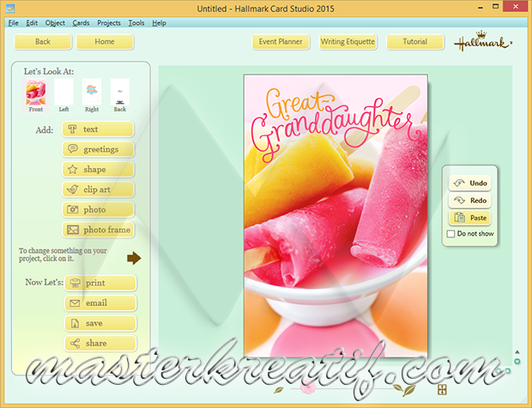Click the brown arrow beside the hint text
This screenshot has width=532, height=408.
pos(134,258)
